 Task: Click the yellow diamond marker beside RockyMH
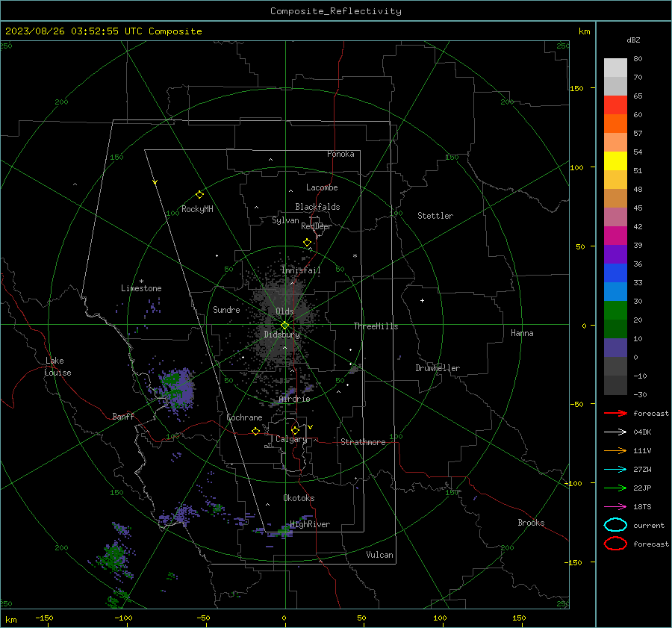coord(199,195)
